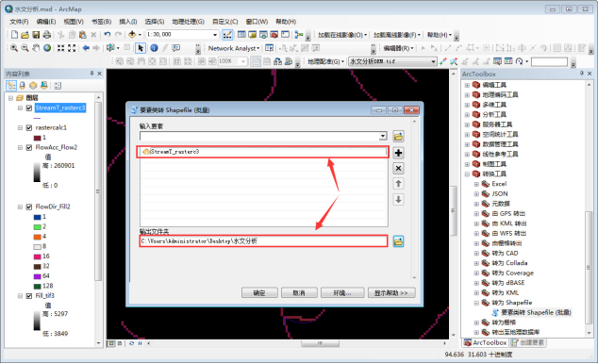Click the Fixed Zoom Out icon
Viewport: 598px width, 364px height.
[72, 48]
